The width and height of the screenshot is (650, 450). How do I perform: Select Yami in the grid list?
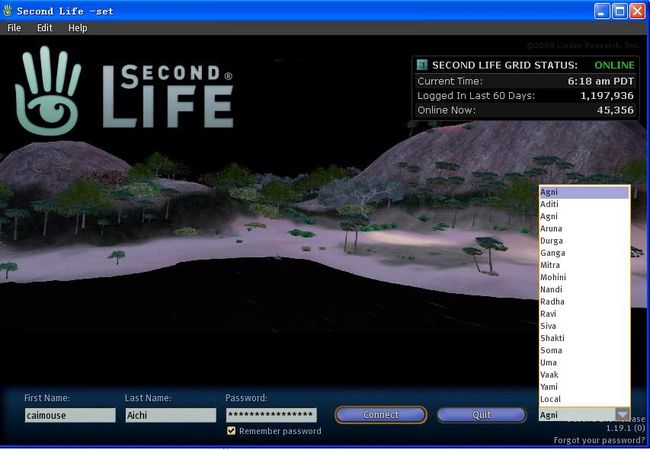coord(584,387)
